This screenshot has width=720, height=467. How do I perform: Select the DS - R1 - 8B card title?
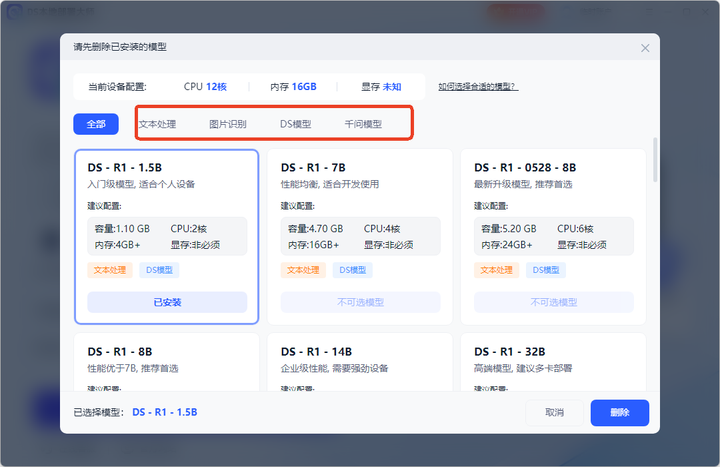click(120, 352)
